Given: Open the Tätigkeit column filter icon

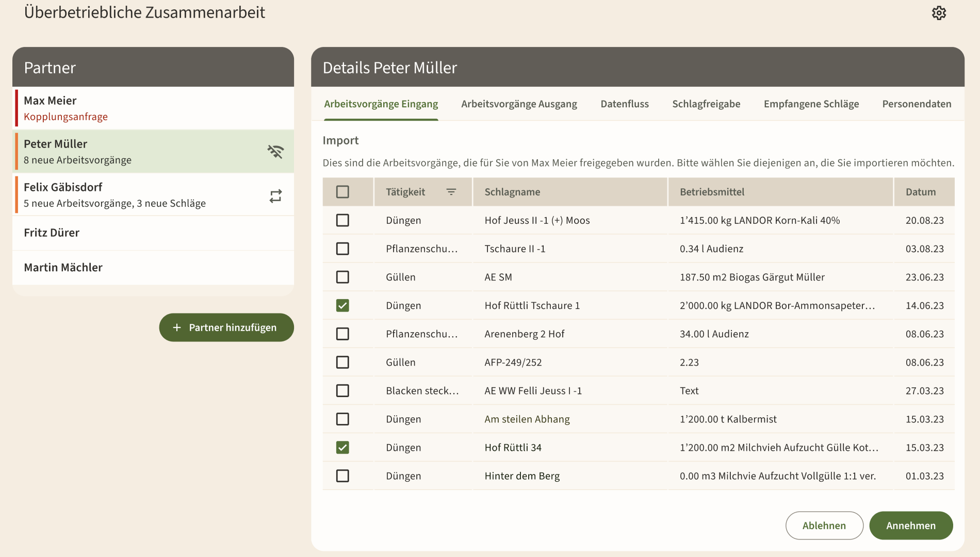Looking at the screenshot, I should (451, 192).
